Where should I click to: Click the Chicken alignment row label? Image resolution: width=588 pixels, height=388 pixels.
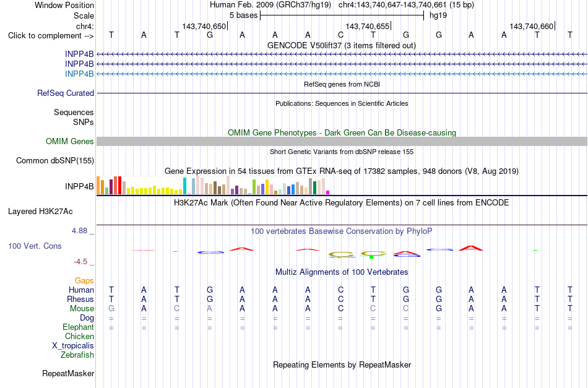[x=79, y=336]
